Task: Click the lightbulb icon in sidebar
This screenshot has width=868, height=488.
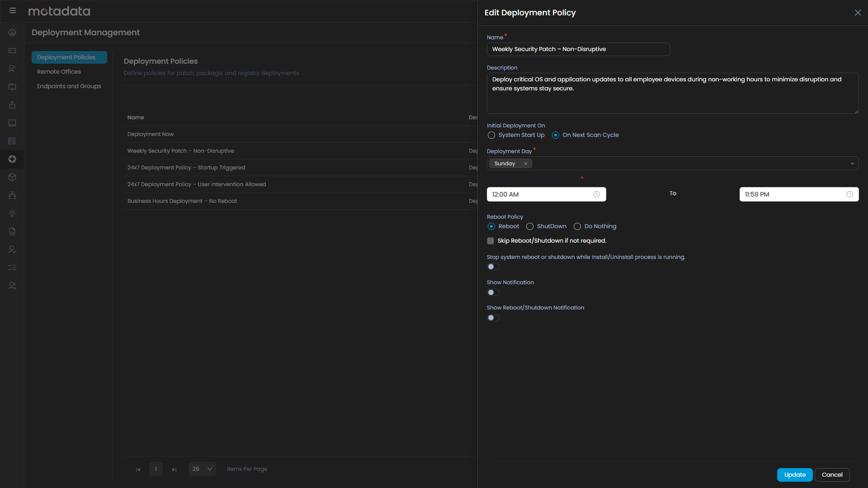Action: [x=12, y=213]
